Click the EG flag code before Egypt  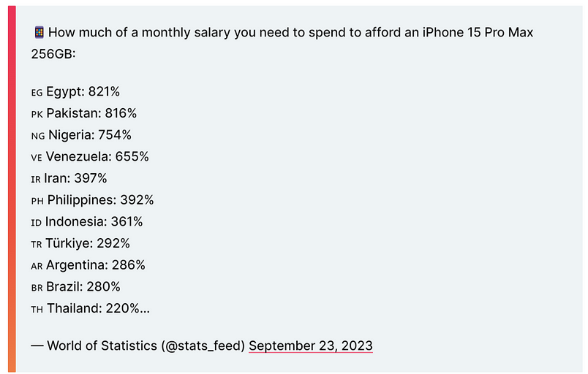tap(37, 93)
